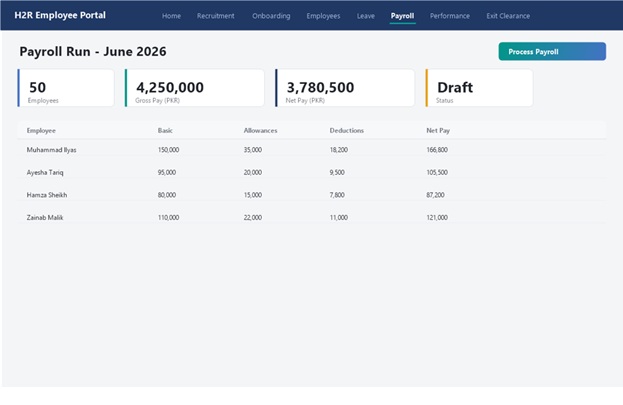Image resolution: width=623 pixels, height=405 pixels.
Task: Select the Ayesha Tariq row name
Action: [x=45, y=172]
